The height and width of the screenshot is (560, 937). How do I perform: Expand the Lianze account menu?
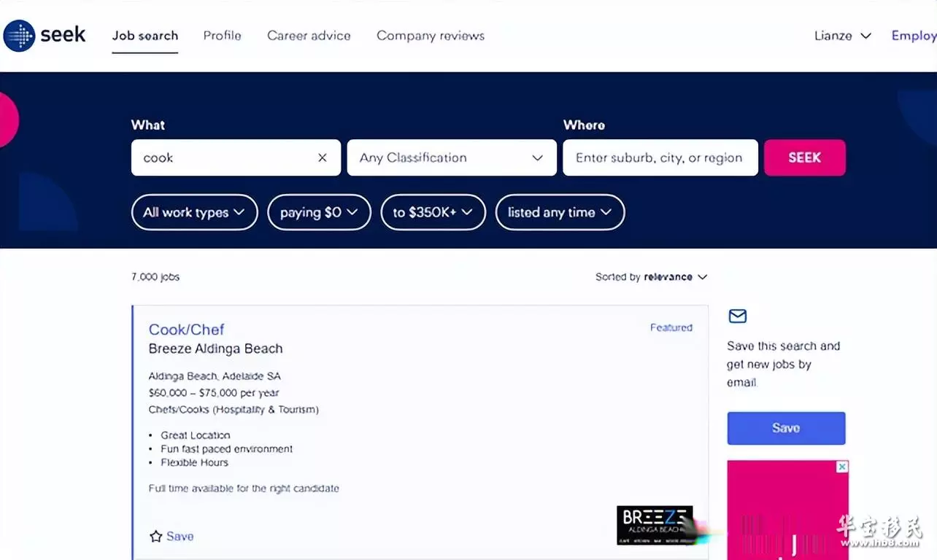pos(843,36)
